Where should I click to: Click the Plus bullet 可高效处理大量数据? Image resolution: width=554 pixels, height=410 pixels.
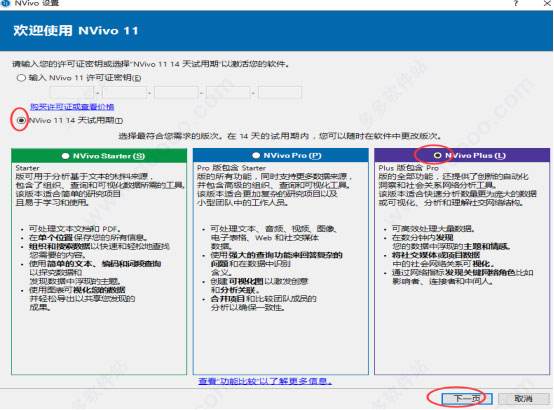433,229
